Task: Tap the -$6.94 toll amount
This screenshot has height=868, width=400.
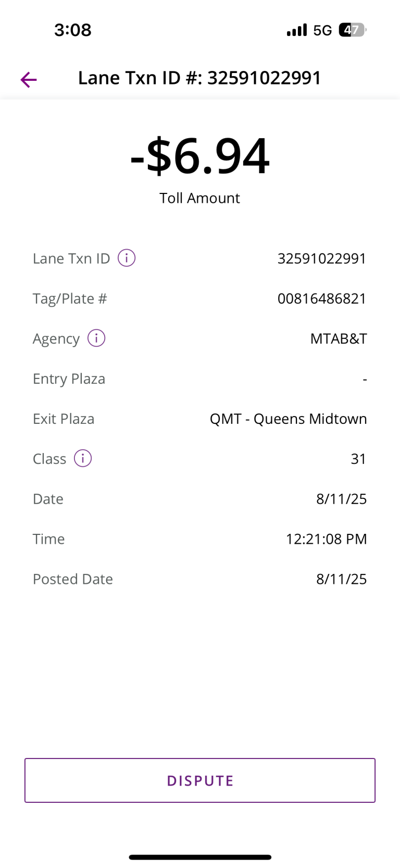Action: [x=199, y=155]
